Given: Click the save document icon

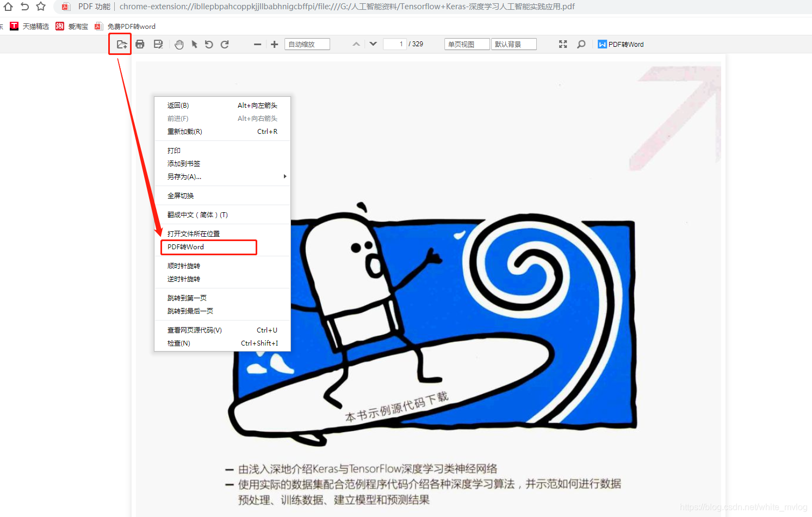Looking at the screenshot, I should tap(158, 44).
